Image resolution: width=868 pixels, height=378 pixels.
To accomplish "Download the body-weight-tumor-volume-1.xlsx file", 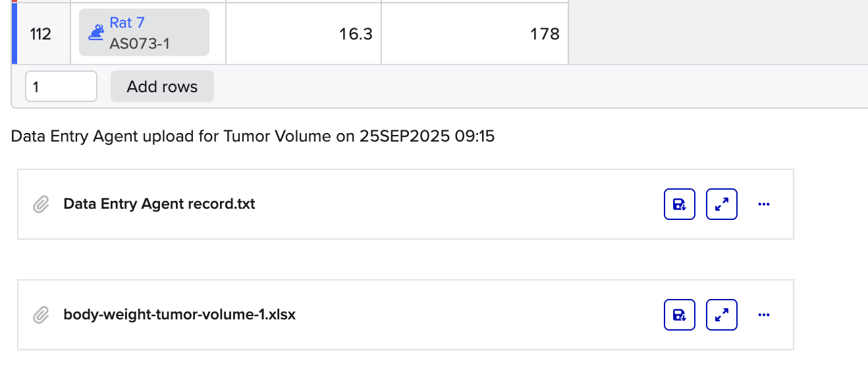I will (679, 315).
